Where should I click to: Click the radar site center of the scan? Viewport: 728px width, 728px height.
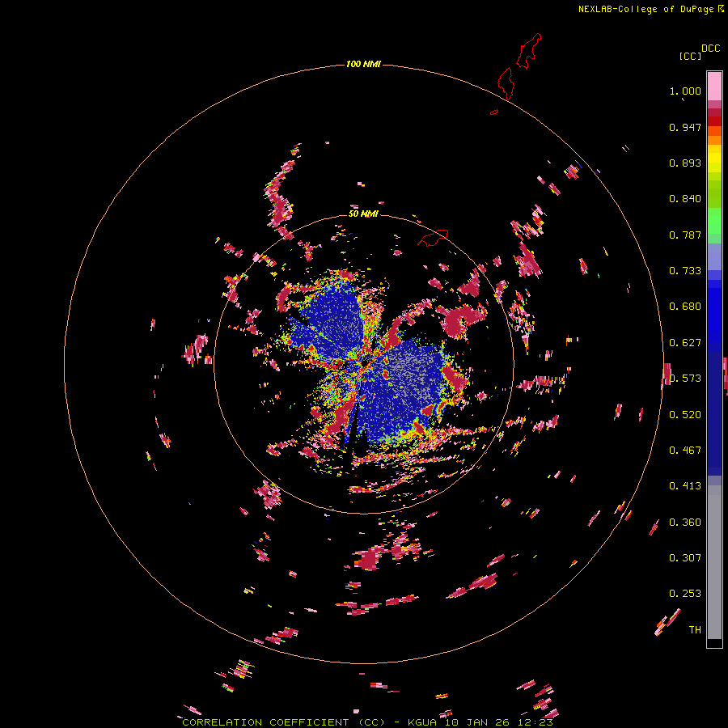[363, 363]
